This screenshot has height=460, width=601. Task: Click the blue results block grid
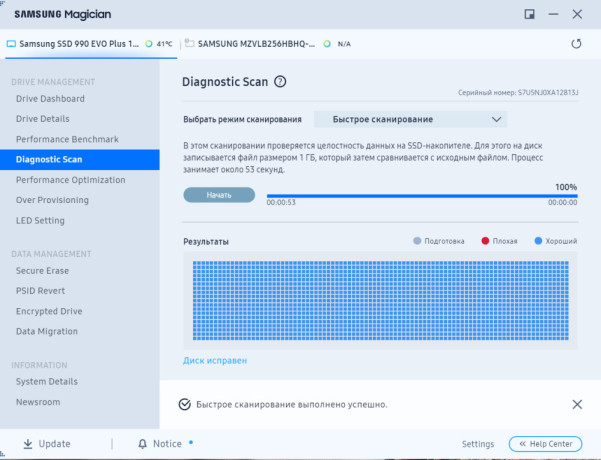tap(381, 301)
